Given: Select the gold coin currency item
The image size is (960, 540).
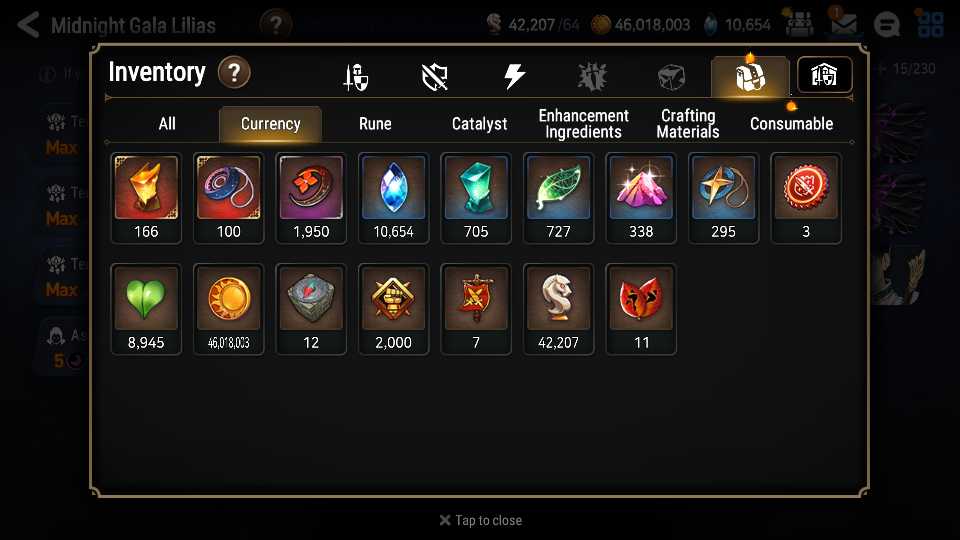Looking at the screenshot, I should click(x=228, y=309).
